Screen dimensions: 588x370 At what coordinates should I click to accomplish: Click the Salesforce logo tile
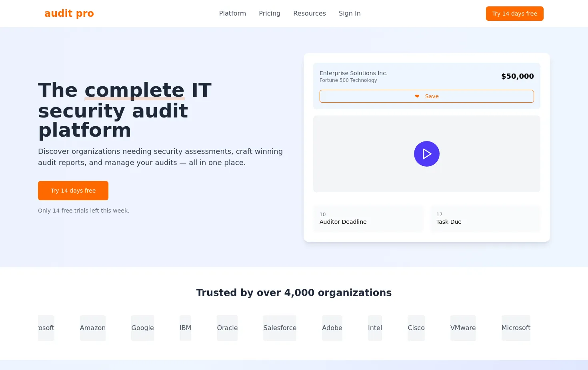coord(280,328)
